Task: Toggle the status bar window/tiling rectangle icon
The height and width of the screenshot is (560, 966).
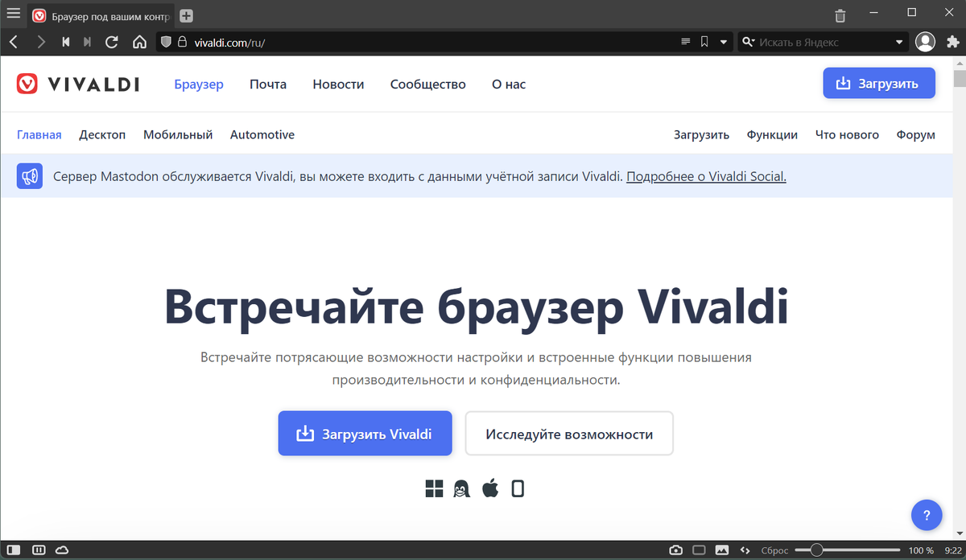Action: click(x=699, y=550)
